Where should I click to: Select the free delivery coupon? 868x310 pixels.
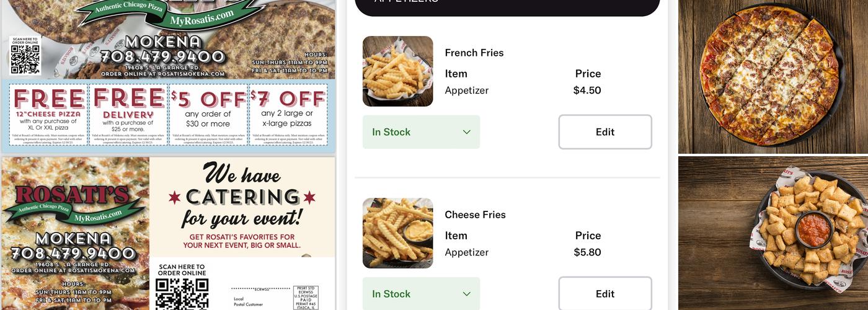pos(128,115)
